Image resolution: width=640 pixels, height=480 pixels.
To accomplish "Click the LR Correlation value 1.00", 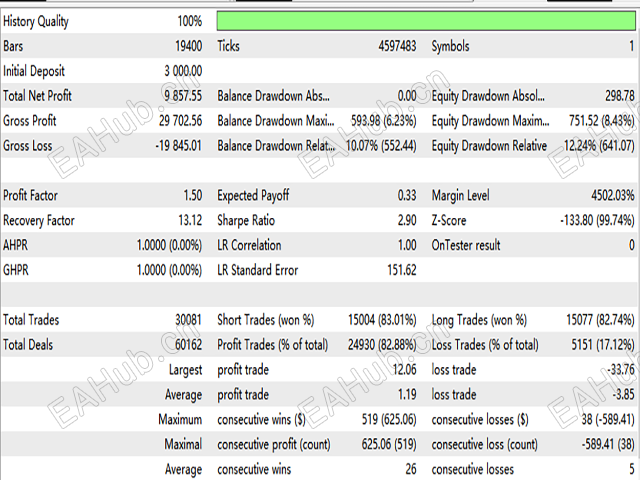I will point(407,245).
